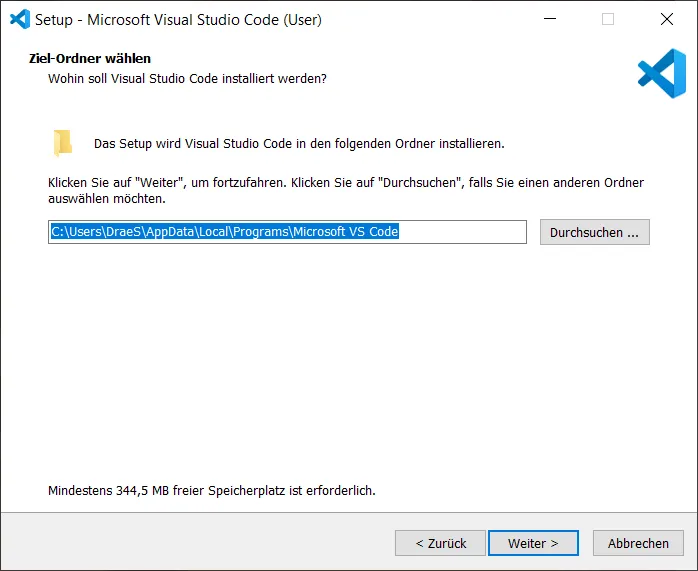Image resolution: width=698 pixels, height=571 pixels.
Task: Focus the installation path text field
Action: [x=287, y=232]
